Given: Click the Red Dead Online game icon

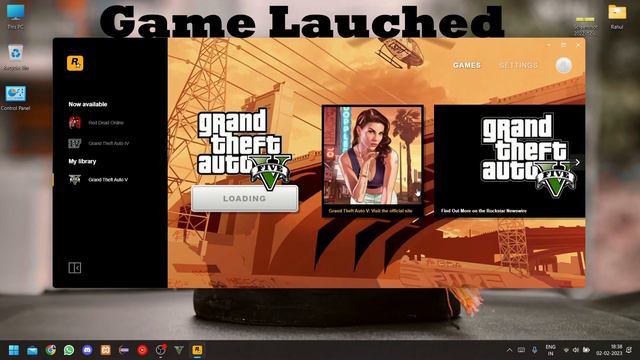Looking at the screenshot, I should tap(75, 122).
